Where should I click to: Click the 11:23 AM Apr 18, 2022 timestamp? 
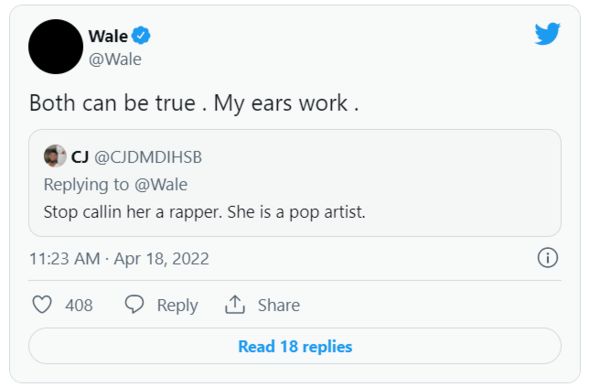pos(119,258)
